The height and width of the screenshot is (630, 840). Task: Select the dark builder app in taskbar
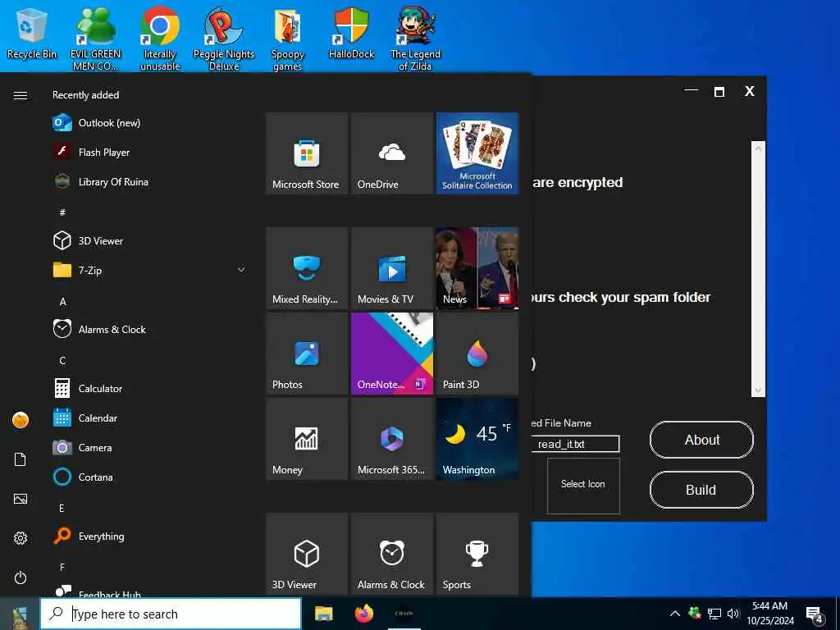404,614
